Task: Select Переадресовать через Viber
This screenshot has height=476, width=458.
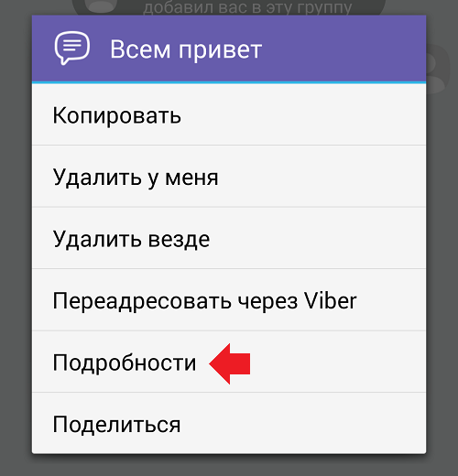Action: (x=229, y=300)
